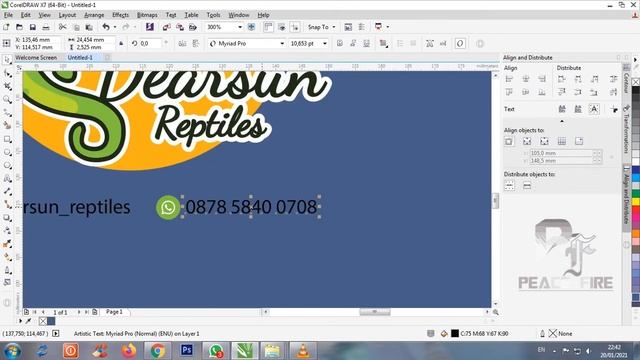
Task: Toggle align to Specified point
Action: (579, 142)
